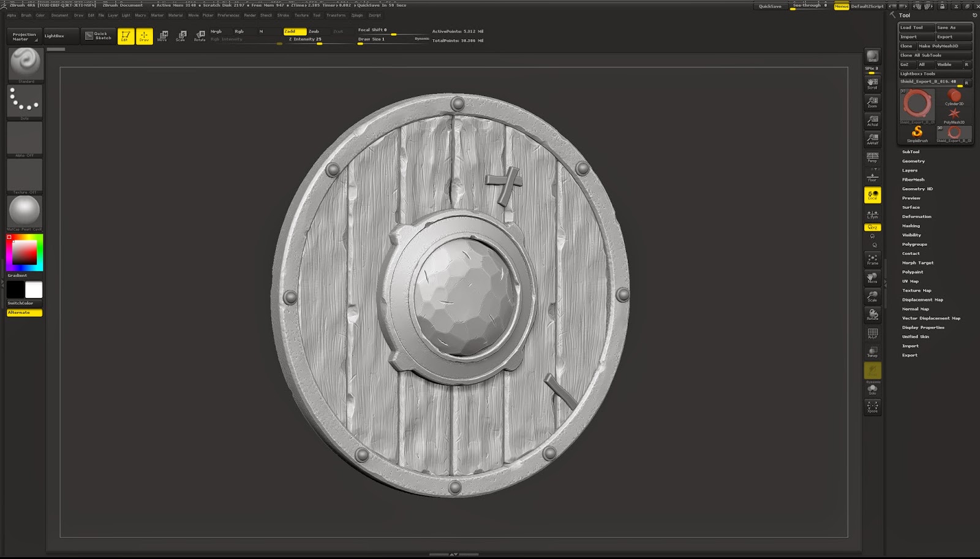Pick a color from the Gradient color picker
The height and width of the screenshot is (559, 980).
point(24,253)
